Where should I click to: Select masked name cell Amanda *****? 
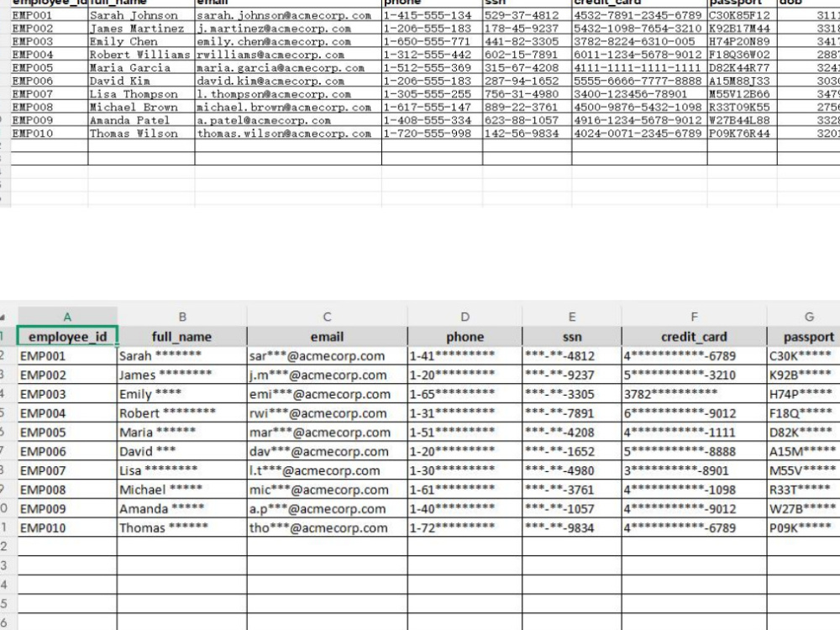click(x=182, y=508)
